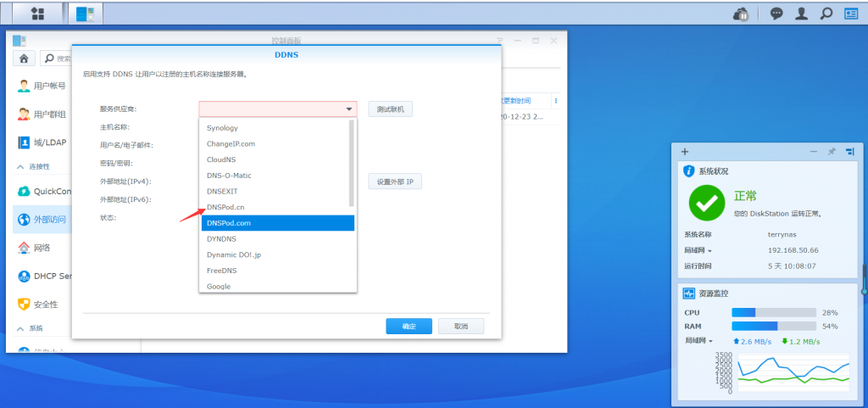This screenshot has width=868, height=408.
Task: Collapse the 连接性 section
Action: 20,166
